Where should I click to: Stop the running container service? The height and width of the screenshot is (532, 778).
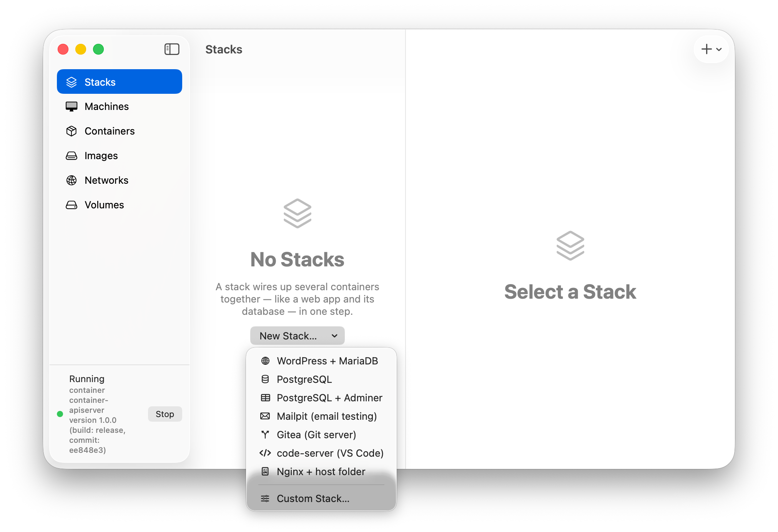[165, 414]
